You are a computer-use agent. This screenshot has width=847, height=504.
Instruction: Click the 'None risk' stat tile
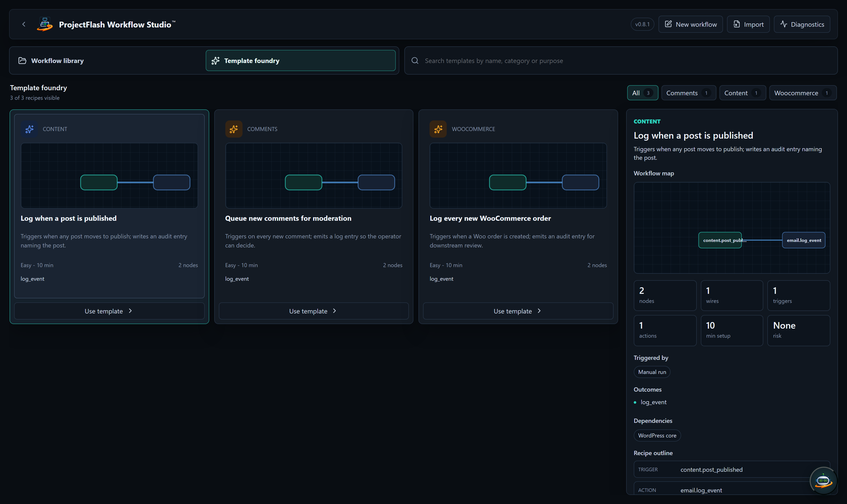pyautogui.click(x=799, y=330)
